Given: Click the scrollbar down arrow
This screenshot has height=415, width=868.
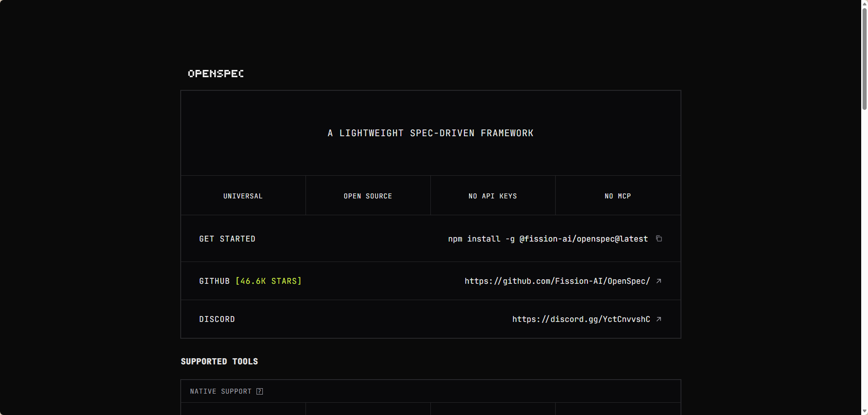Looking at the screenshot, I should coord(864,411).
